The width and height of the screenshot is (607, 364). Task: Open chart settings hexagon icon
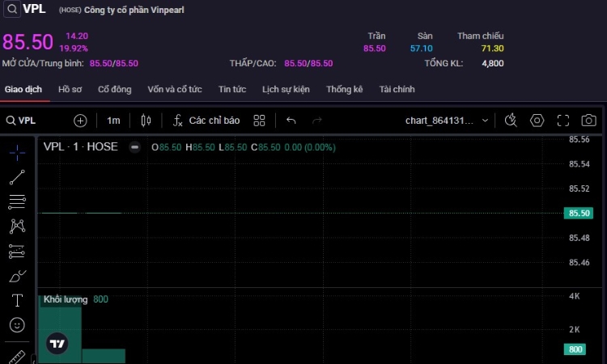[x=537, y=121]
